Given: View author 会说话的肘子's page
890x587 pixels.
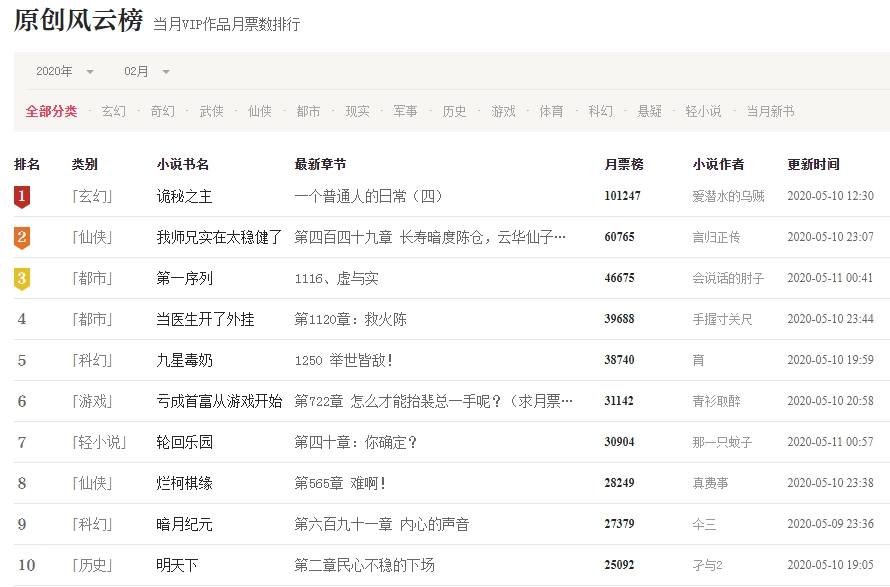Looking at the screenshot, I should [x=728, y=278].
